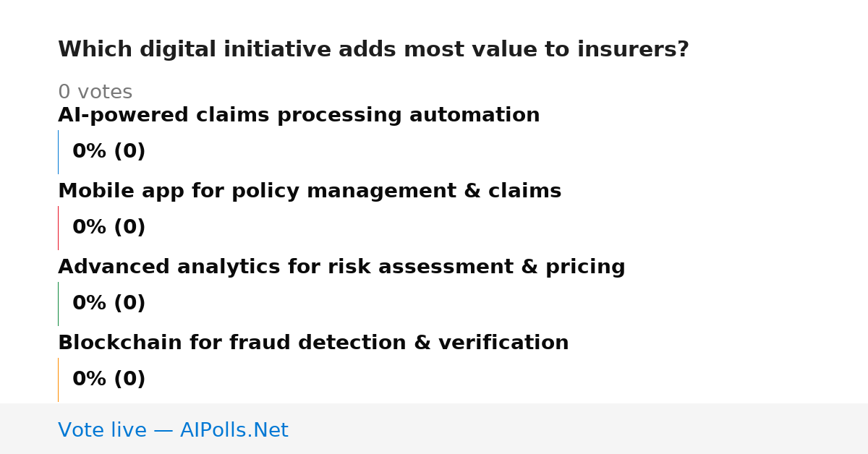868x454 pixels.
Task: Select Mobile app for policy management option
Action: 310,192
